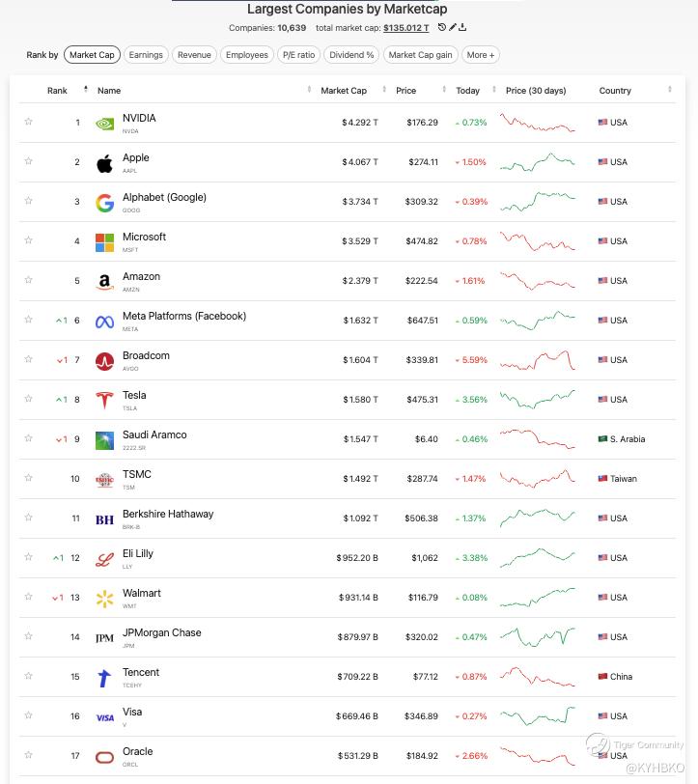The image size is (698, 784).
Task: Star Saudi Aramco as a favorite
Action: coord(29,438)
